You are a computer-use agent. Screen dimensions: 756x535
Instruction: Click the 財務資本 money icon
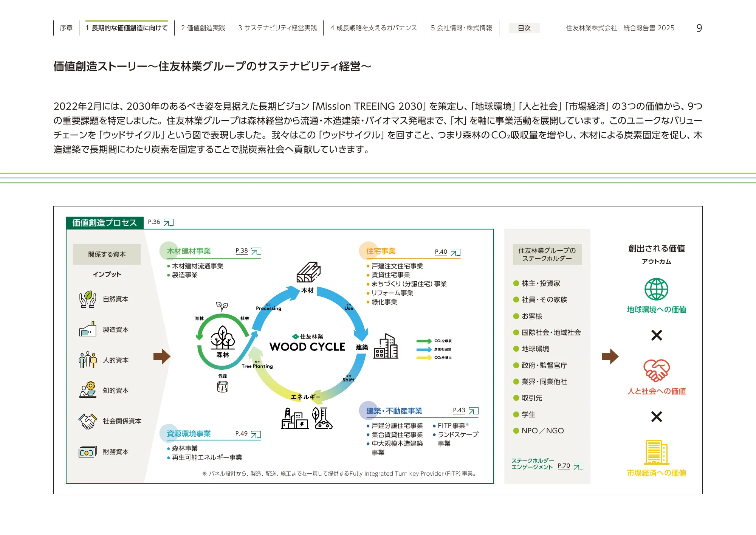point(87,451)
